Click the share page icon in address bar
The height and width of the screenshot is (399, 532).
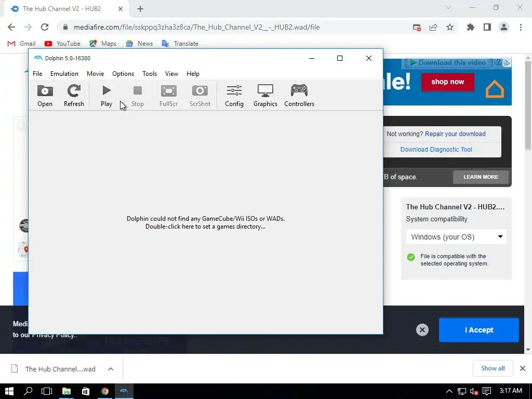coord(433,27)
